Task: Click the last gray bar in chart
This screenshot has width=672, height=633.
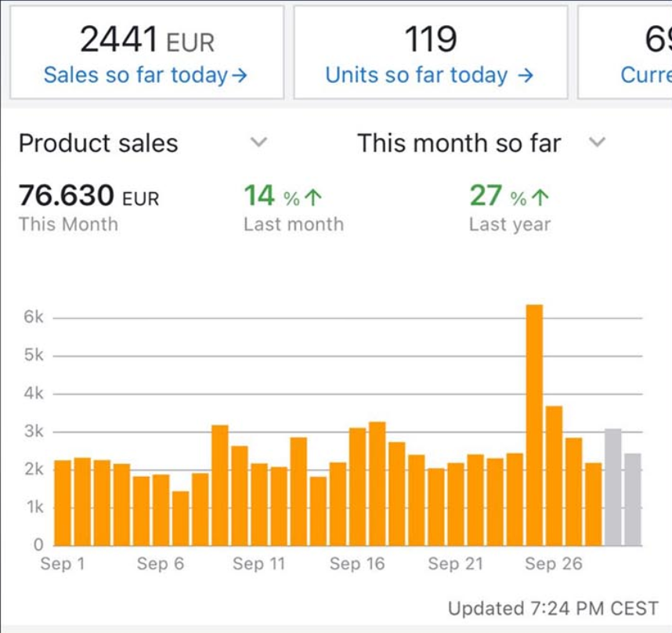Action: point(632,498)
